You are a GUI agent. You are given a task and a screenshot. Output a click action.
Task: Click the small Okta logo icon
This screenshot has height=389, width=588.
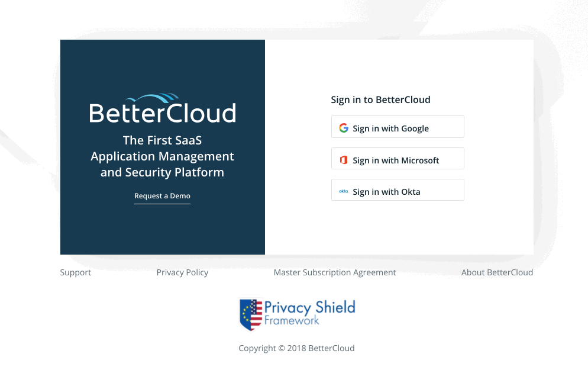[344, 191]
